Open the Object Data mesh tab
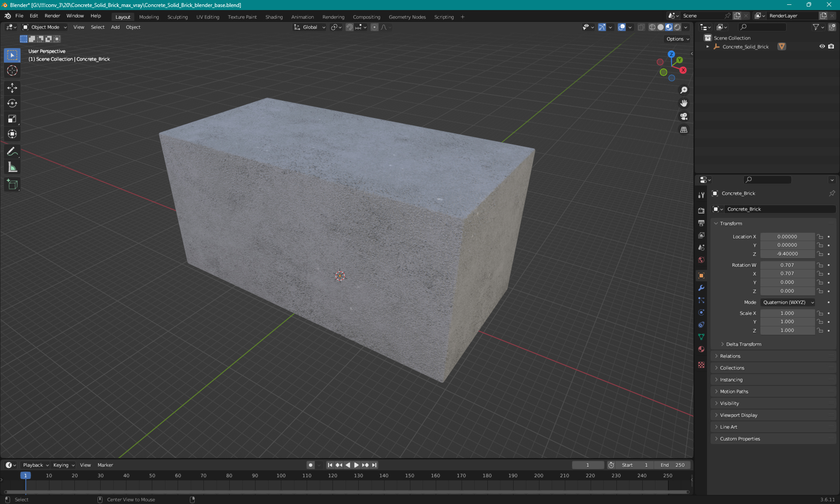Image resolution: width=840 pixels, height=504 pixels. (701, 337)
